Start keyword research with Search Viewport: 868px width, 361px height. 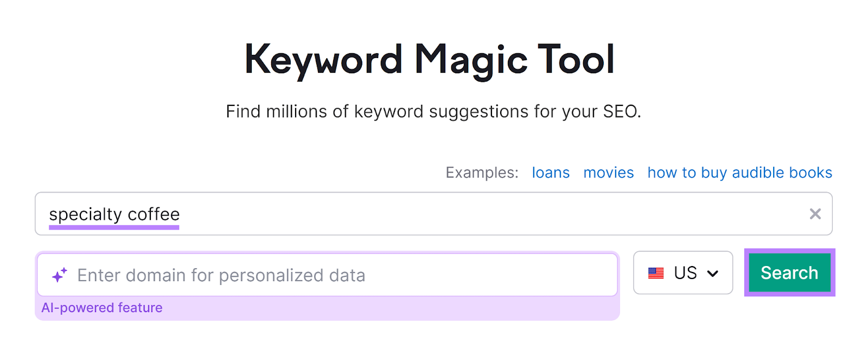click(x=789, y=273)
